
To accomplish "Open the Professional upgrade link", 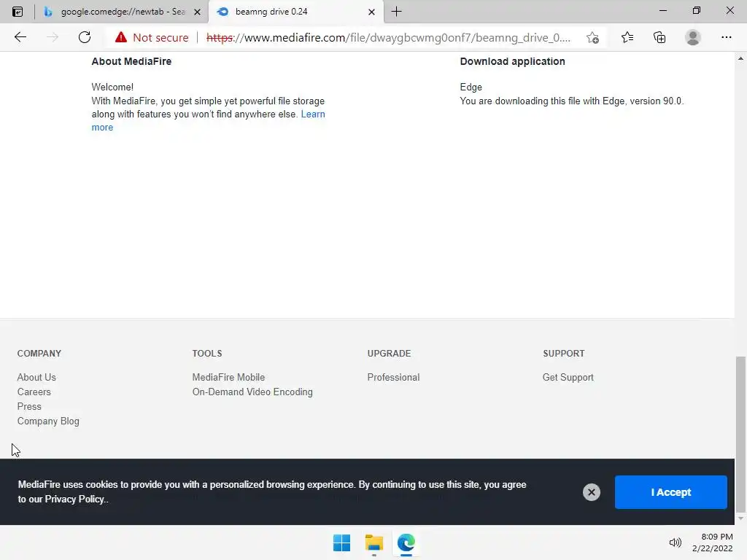I will point(393,377).
